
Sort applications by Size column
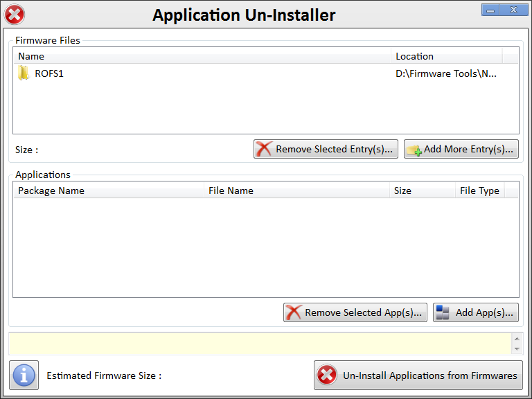click(422, 190)
